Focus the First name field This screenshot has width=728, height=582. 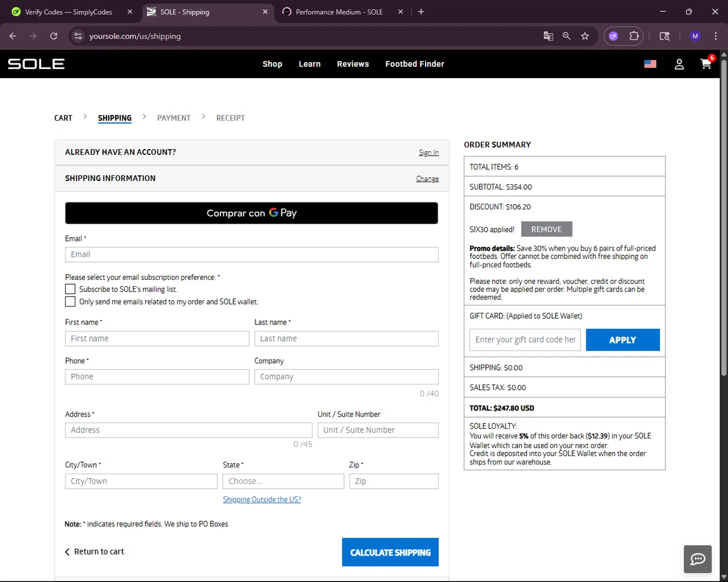click(157, 339)
